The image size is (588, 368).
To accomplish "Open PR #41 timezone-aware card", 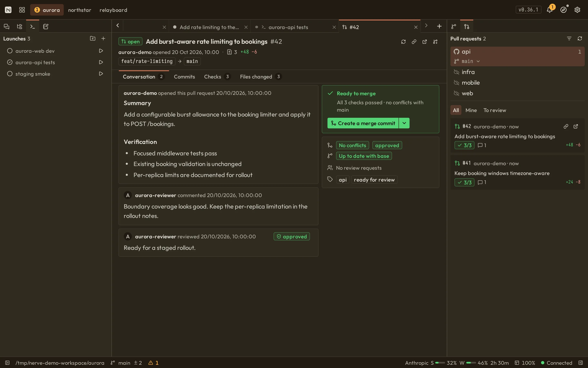I will tap(517, 172).
